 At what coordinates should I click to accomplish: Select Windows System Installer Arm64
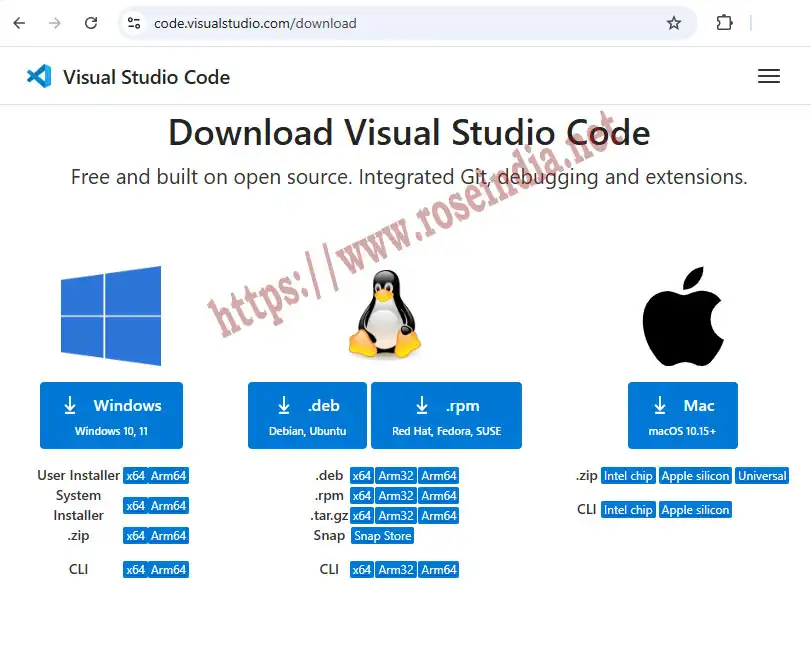(x=169, y=506)
